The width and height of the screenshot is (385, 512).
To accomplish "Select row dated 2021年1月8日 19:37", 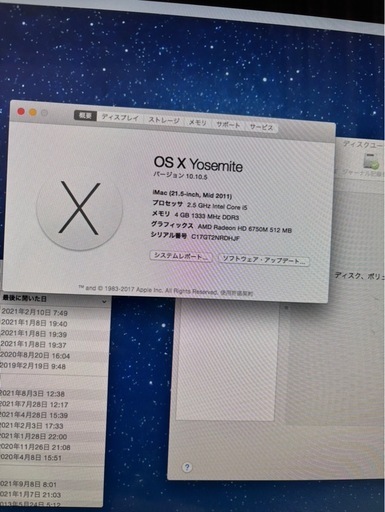I will click(x=55, y=345).
